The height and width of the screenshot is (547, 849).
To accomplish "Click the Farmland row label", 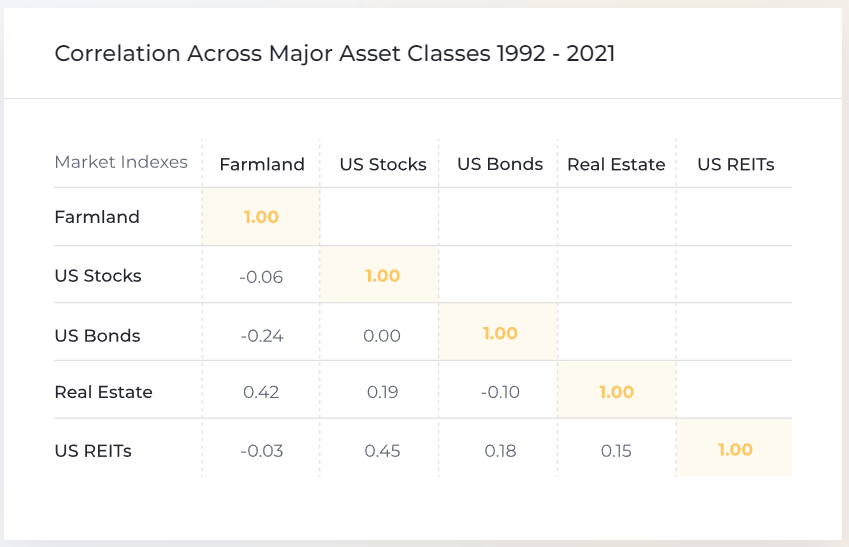I will click(97, 217).
